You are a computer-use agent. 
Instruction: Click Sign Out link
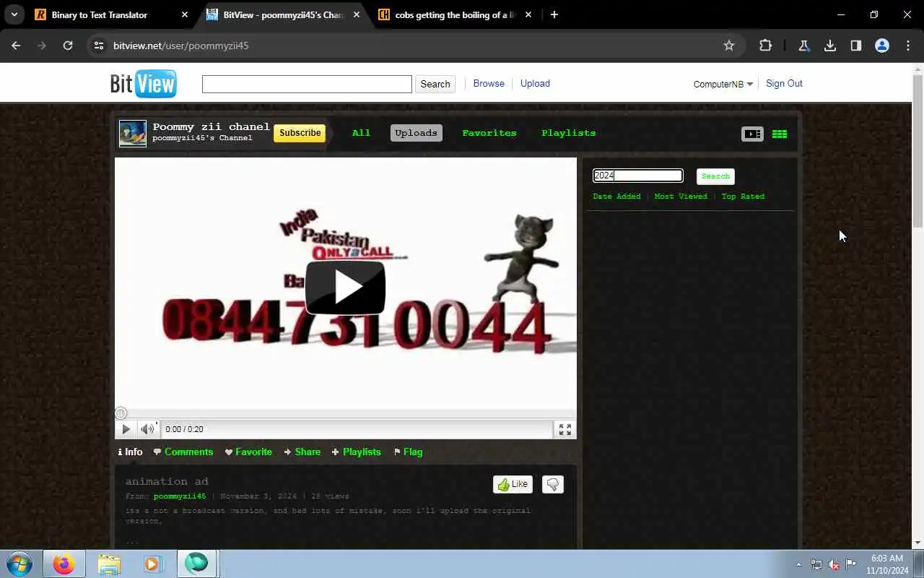[784, 83]
